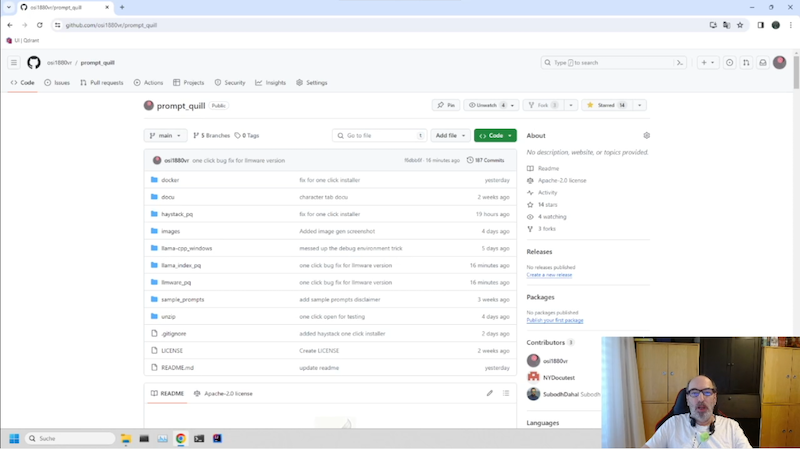
Task: Open the Issues inbox icon in header
Action: (x=730, y=63)
